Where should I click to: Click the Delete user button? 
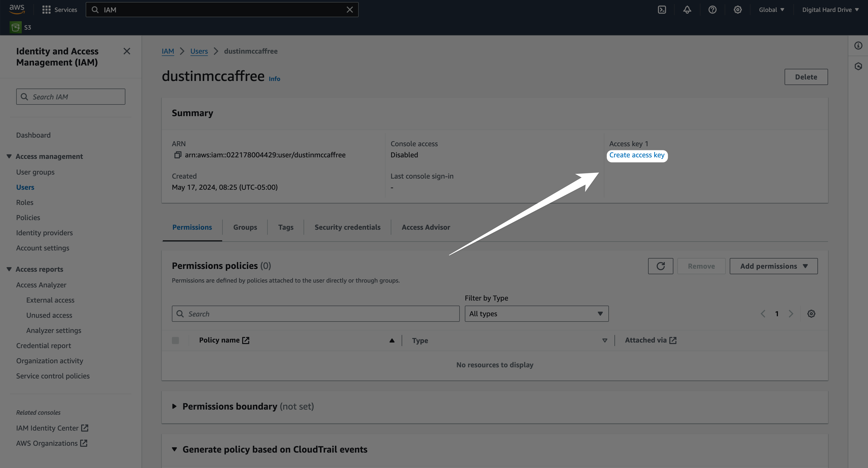coord(806,77)
